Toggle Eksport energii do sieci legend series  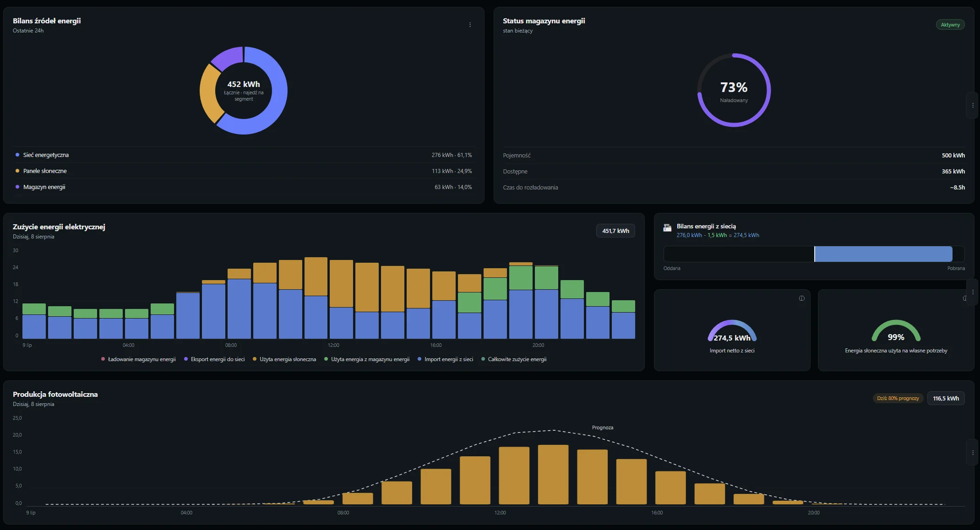[214, 359]
